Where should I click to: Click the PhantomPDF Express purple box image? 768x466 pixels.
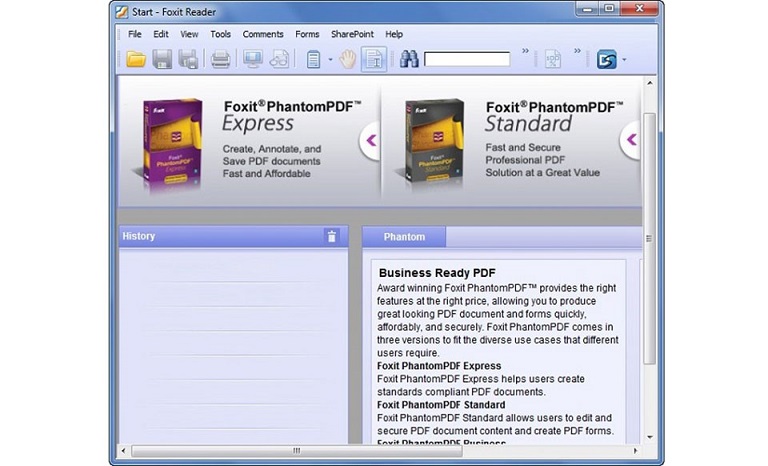pos(171,143)
